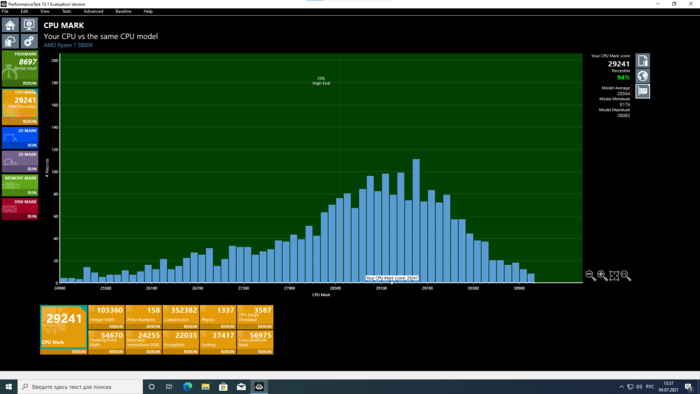This screenshot has width=700, height=394.
Task: Zoom out the chart with the minus magnifier
Action: click(590, 275)
